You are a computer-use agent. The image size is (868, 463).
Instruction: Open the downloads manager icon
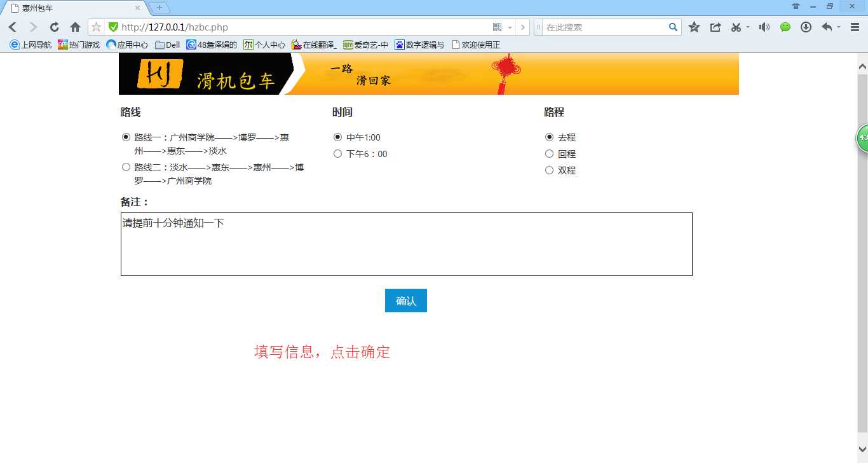[x=806, y=27]
